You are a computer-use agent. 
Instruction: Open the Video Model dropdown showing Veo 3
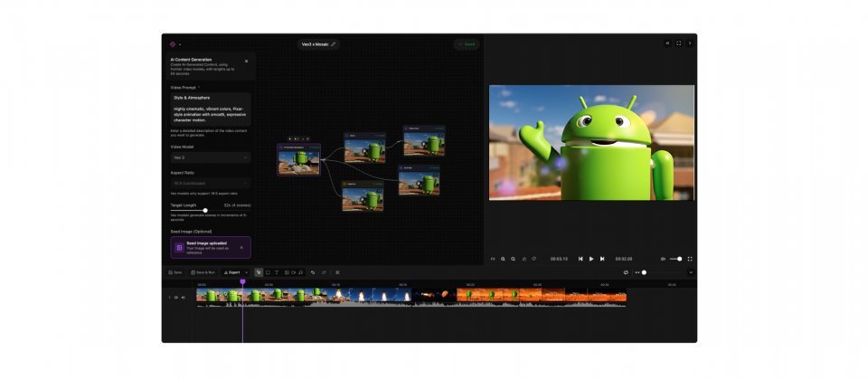tap(211, 157)
